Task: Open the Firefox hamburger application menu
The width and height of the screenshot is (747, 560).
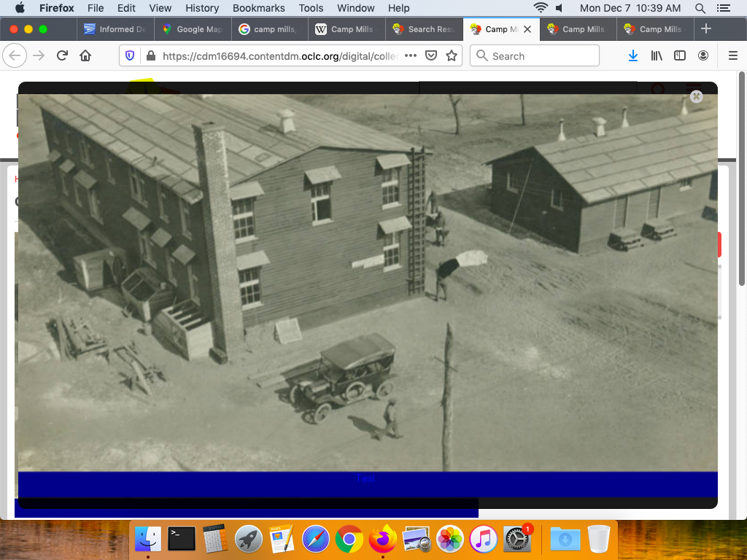Action: coord(733,56)
